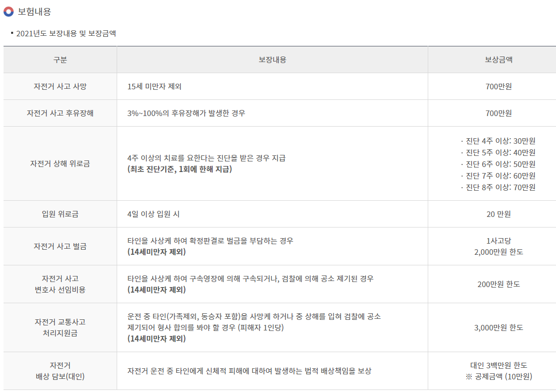The width and height of the screenshot is (556, 392).
Task: Click the 자전거 교통사고 처리지원금 row label
Action: click(x=60, y=327)
